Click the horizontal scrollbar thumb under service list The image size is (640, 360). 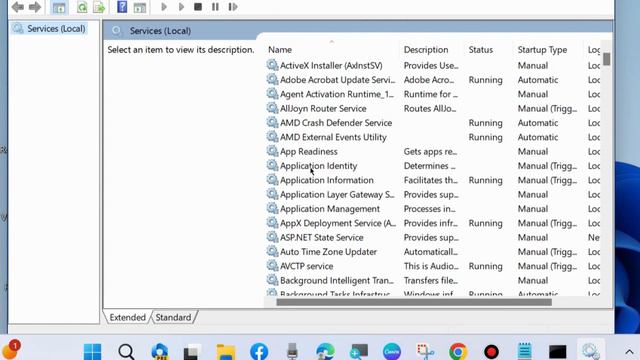pyautogui.click(x=414, y=302)
